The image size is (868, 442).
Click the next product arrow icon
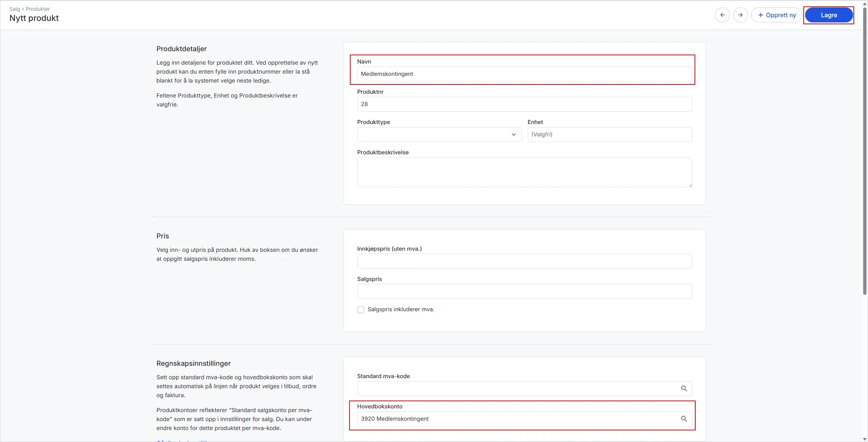pyautogui.click(x=740, y=15)
